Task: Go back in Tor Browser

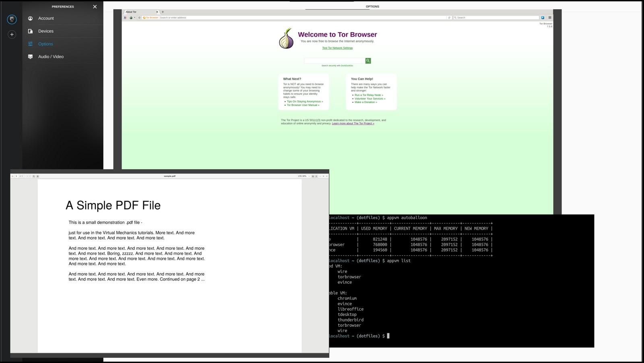Action: [140, 18]
